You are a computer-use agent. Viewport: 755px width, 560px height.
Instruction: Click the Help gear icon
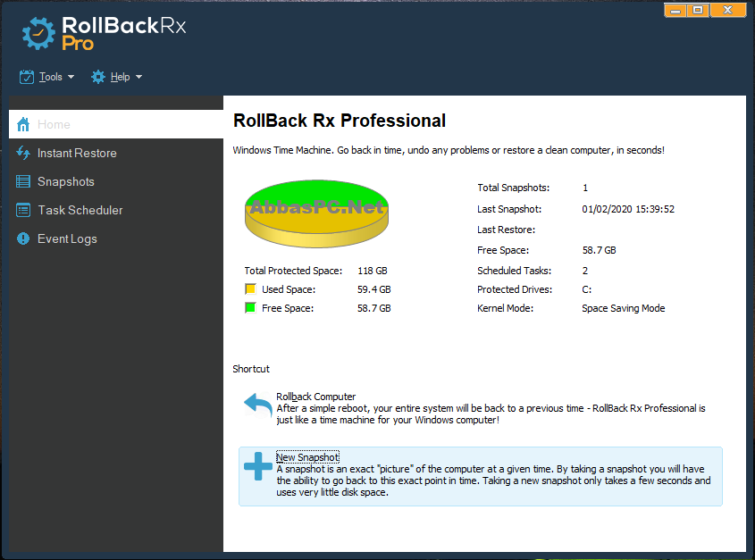(98, 77)
